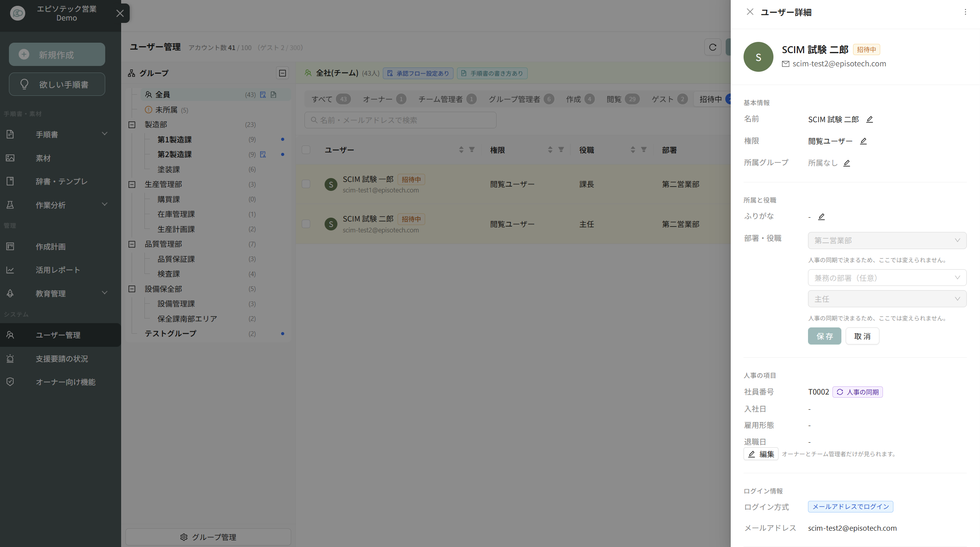Check the SCIM 試験 二郎 row checkbox
This screenshot has width=980, height=547.
(306, 224)
